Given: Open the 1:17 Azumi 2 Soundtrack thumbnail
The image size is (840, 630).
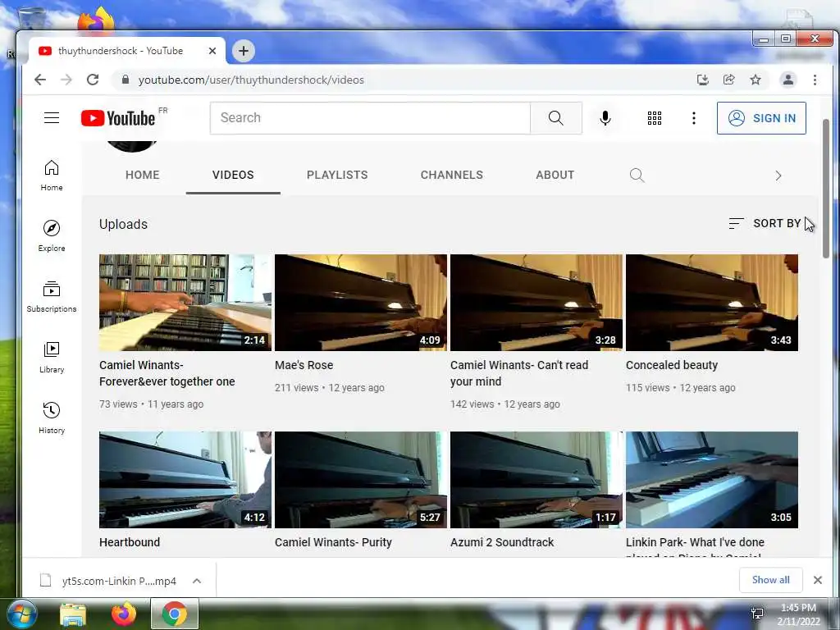Looking at the screenshot, I should (536, 480).
